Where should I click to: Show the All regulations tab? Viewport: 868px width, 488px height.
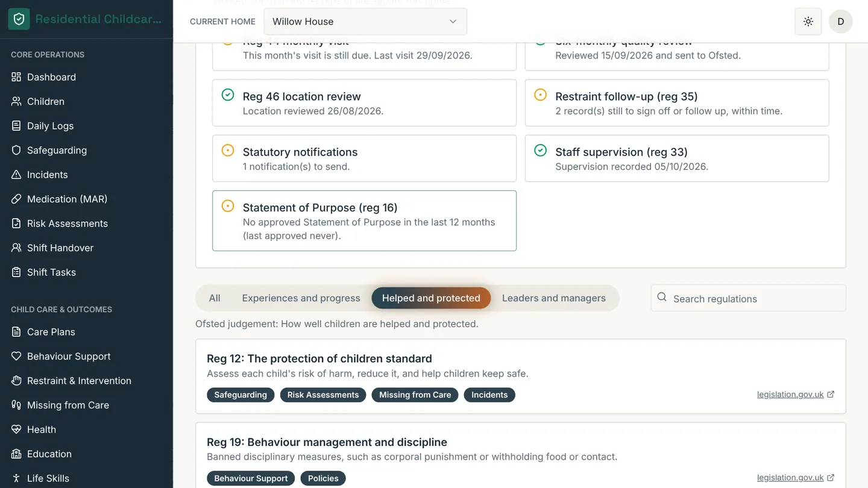click(x=215, y=298)
